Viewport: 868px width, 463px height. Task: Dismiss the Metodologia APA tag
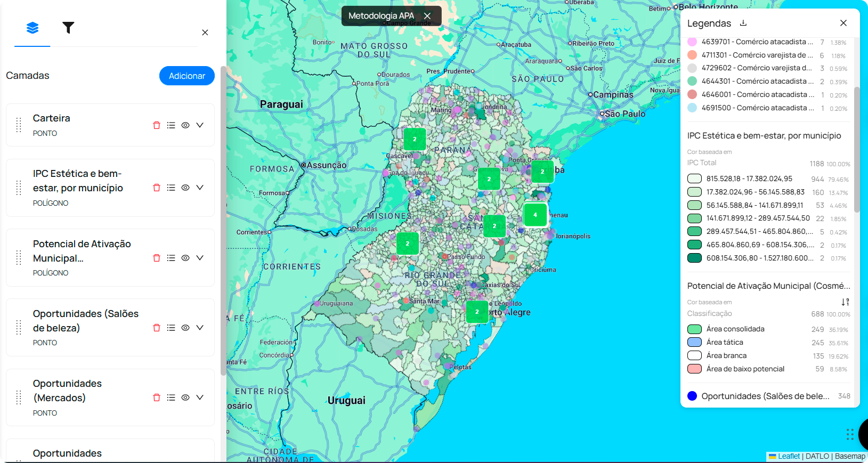(x=427, y=16)
